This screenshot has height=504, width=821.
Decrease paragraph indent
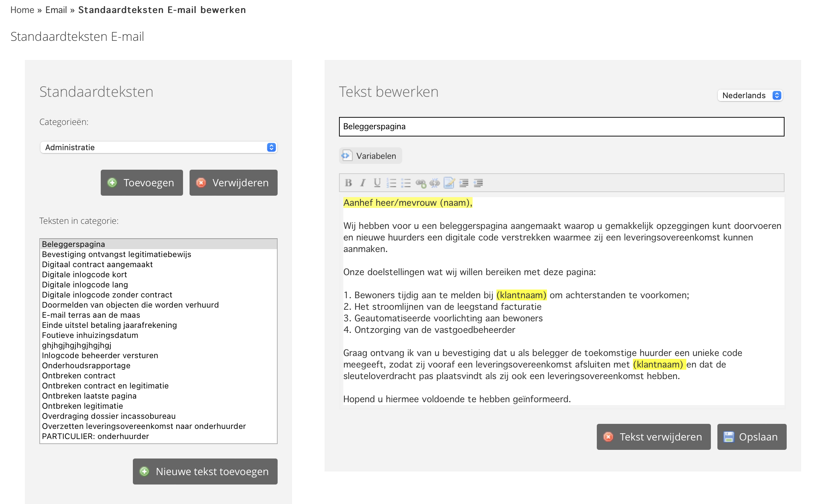478,183
